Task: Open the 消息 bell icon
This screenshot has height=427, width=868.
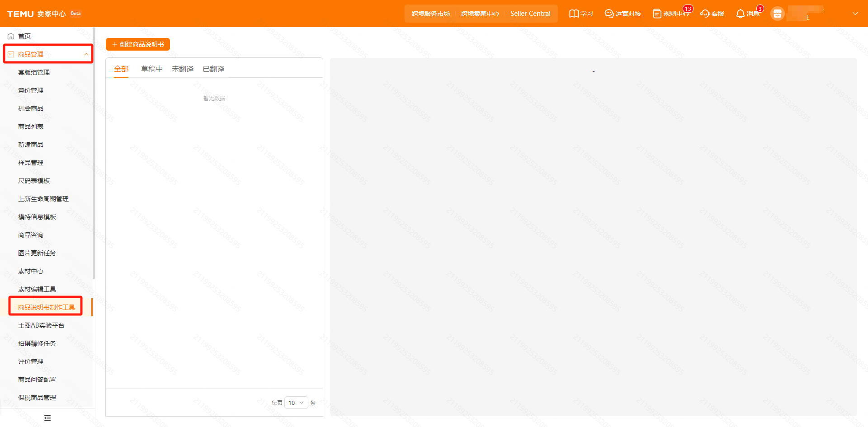Action: tap(740, 14)
